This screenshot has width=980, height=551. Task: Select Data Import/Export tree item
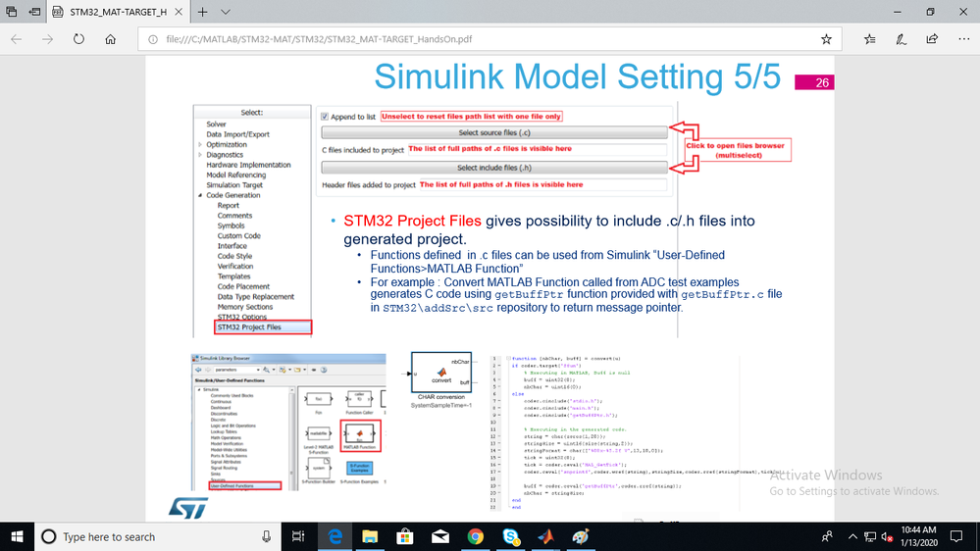[x=238, y=134]
